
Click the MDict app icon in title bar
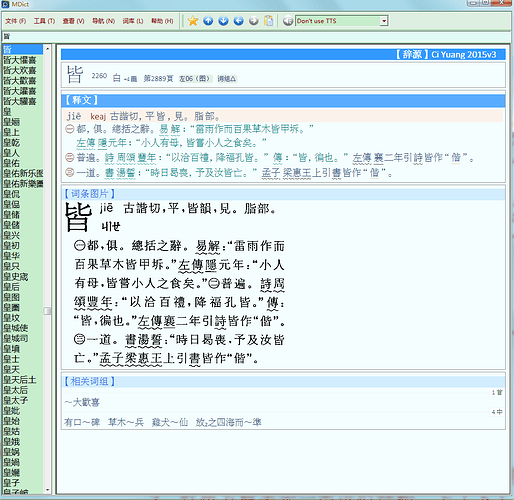[x=5, y=4]
